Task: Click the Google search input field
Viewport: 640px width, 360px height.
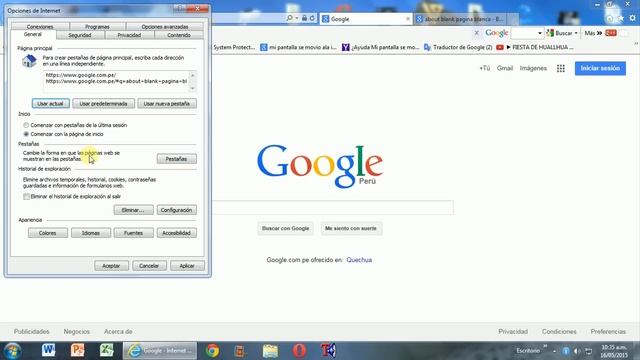Action: pos(332,207)
